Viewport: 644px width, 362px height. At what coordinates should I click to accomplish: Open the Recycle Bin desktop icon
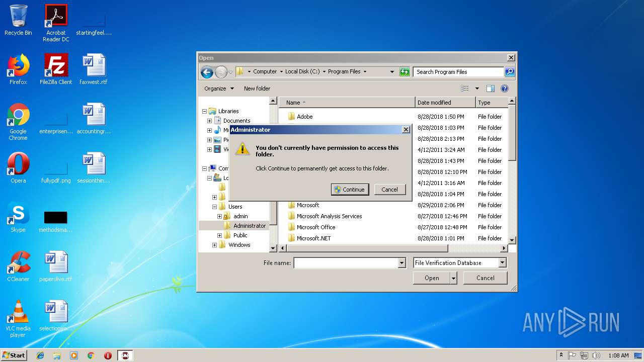click(18, 20)
